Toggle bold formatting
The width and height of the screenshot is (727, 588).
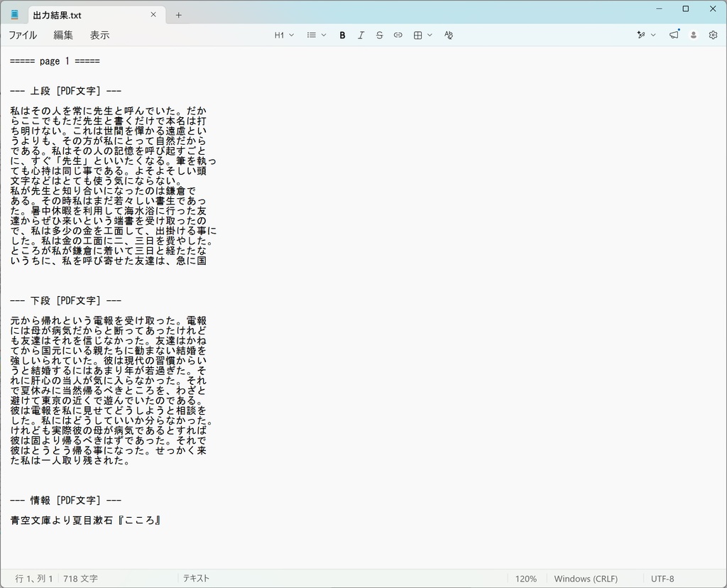pyautogui.click(x=342, y=36)
